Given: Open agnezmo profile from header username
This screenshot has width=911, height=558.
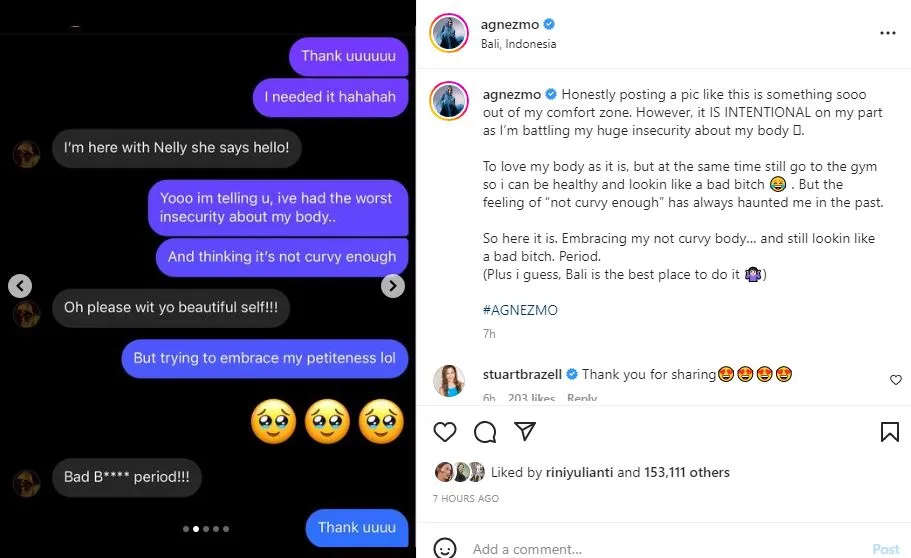Looking at the screenshot, I should [x=510, y=24].
